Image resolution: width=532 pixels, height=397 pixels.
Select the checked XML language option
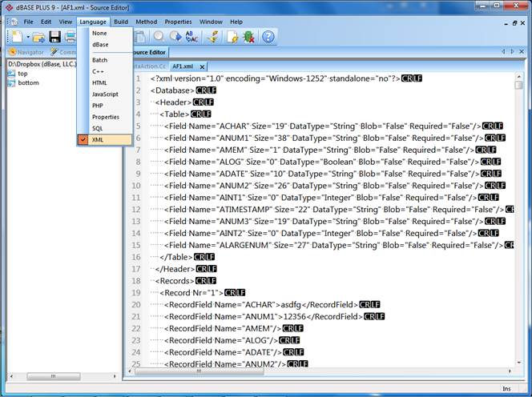point(99,139)
